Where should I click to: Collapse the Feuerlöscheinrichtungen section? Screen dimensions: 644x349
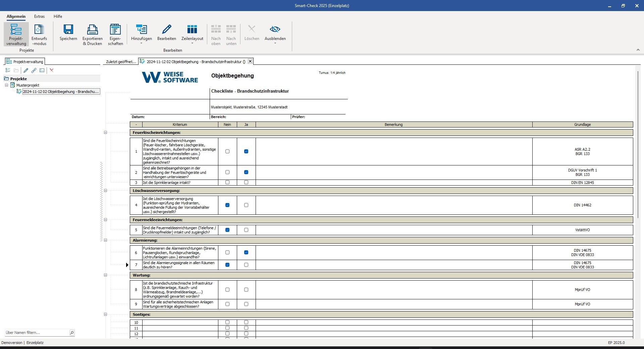(x=105, y=133)
